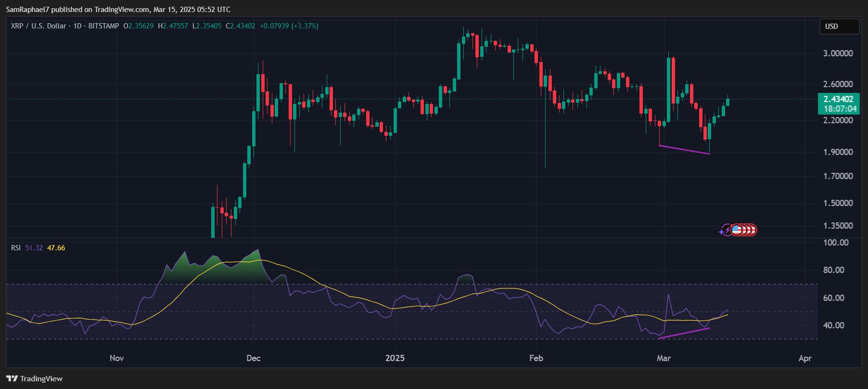The image size is (868, 389).
Task: Click the Dec label on time axis
Action: click(x=253, y=358)
